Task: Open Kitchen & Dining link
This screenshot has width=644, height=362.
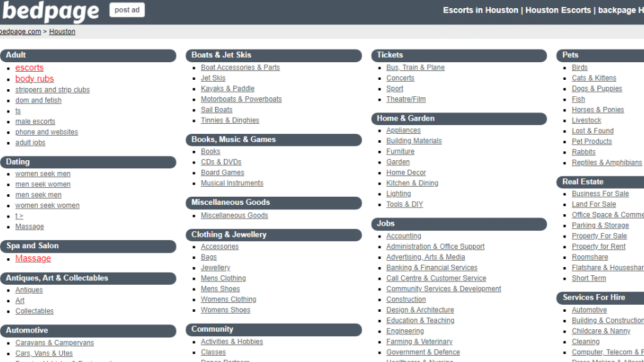Action: [412, 183]
